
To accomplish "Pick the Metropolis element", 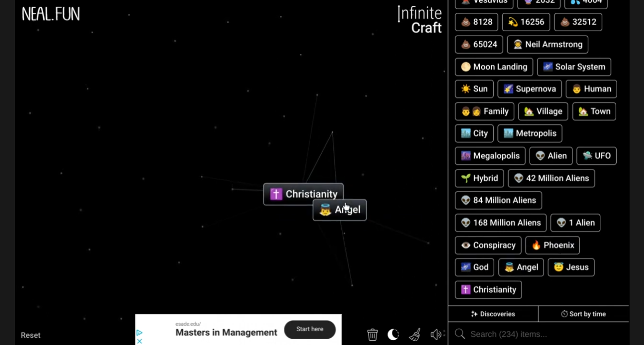I will pos(530,134).
